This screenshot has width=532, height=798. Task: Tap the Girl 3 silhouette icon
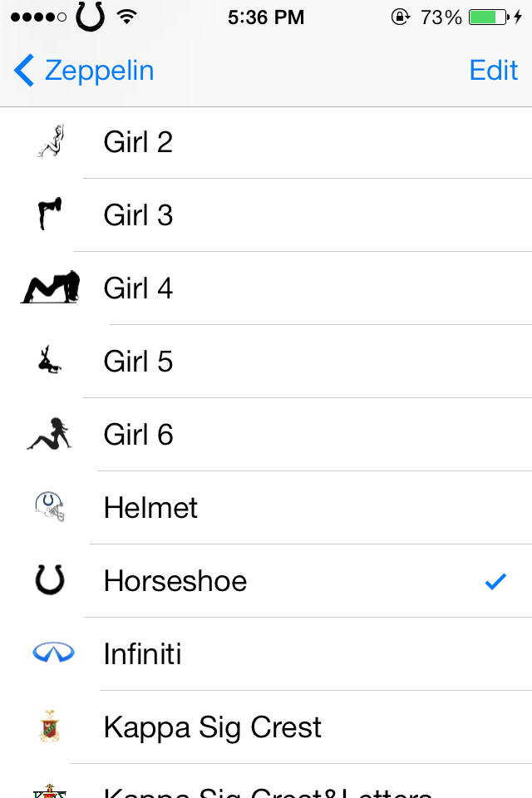(x=50, y=214)
